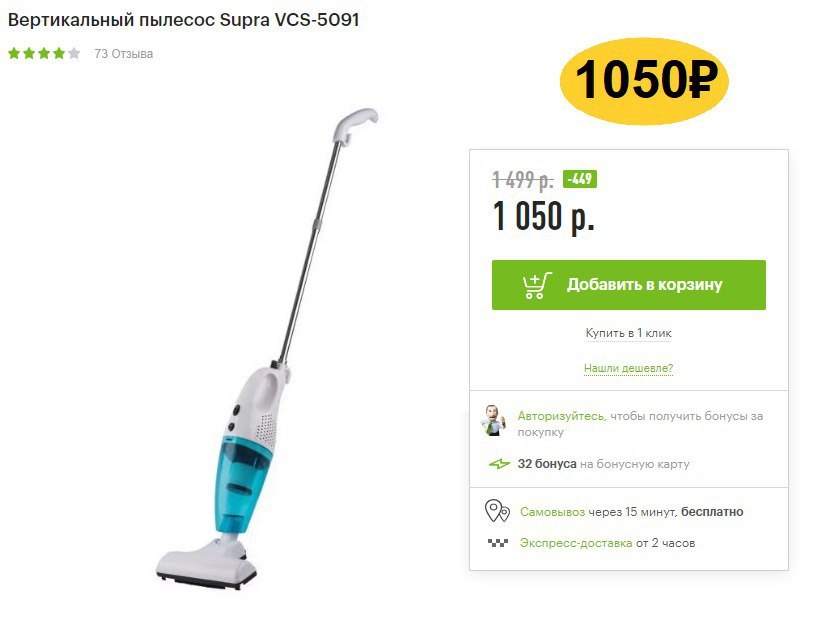Open the Самовывоз pickup link

pyautogui.click(x=552, y=512)
